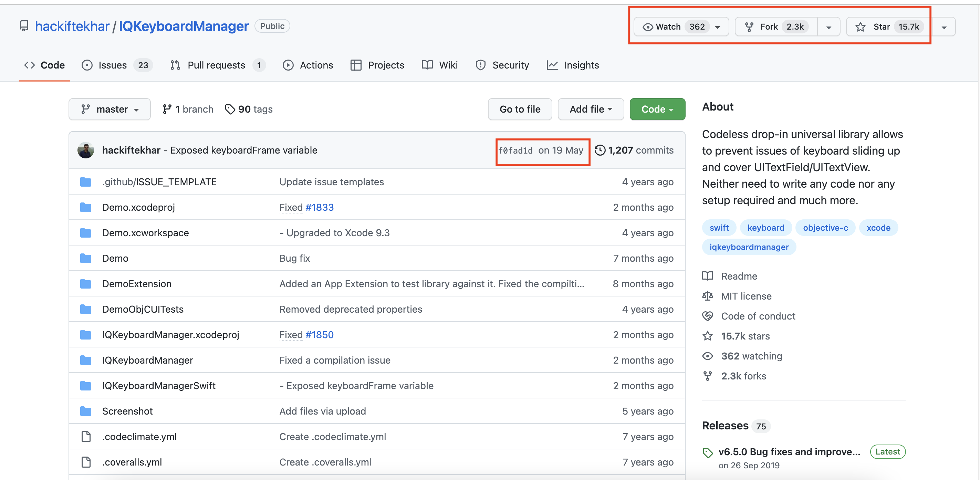Click the Demo folder icon
This screenshot has width=980, height=480.
(86, 258)
